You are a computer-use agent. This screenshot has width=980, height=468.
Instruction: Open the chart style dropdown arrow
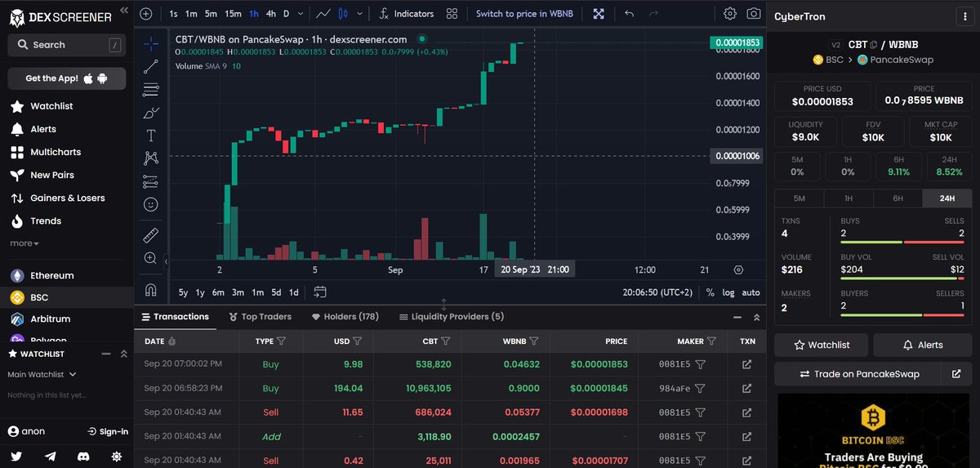click(x=359, y=14)
